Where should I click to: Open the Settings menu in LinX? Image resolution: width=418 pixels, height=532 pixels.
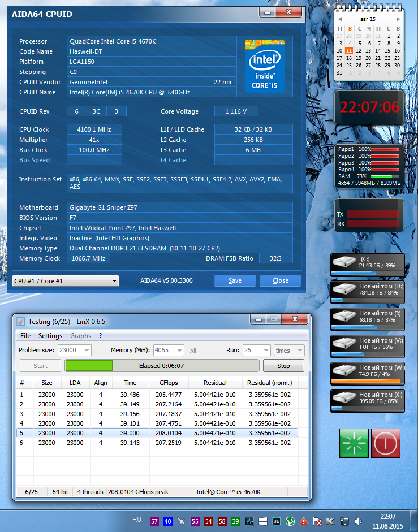(50, 336)
